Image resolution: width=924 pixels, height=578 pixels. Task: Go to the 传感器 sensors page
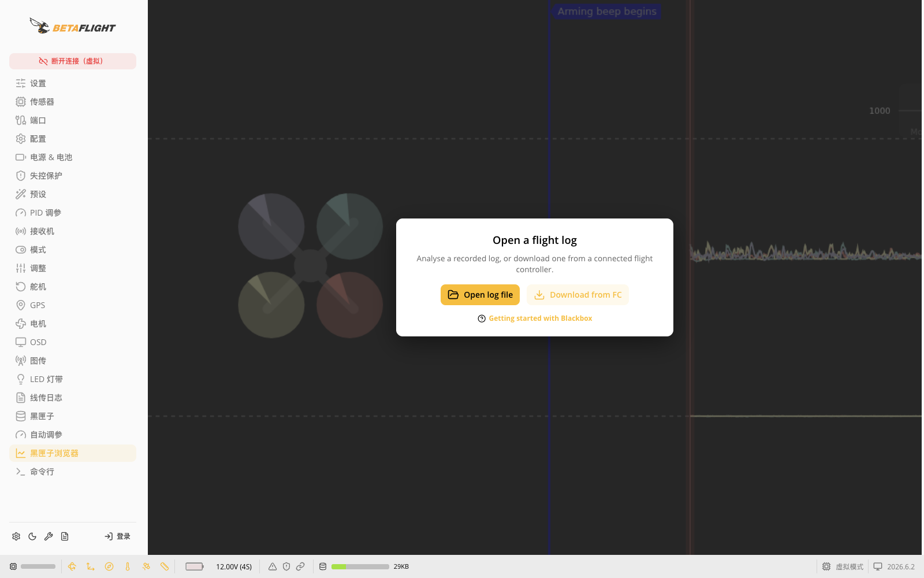click(x=73, y=102)
